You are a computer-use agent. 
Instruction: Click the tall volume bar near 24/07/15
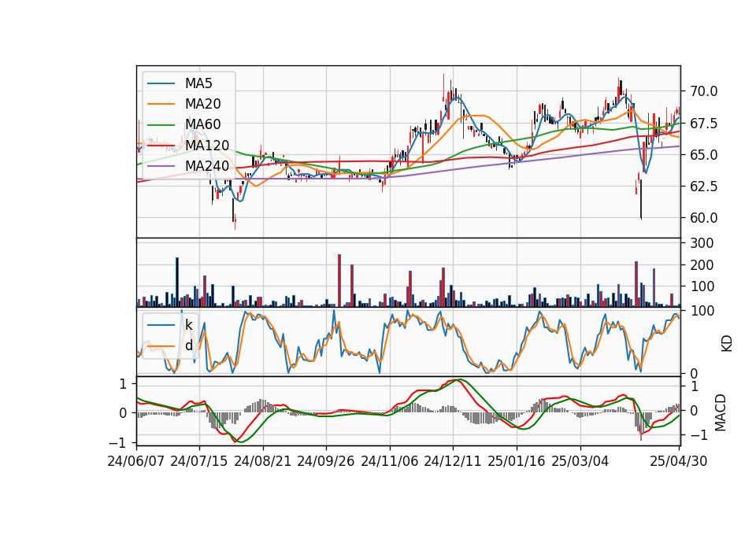pyautogui.click(x=205, y=291)
